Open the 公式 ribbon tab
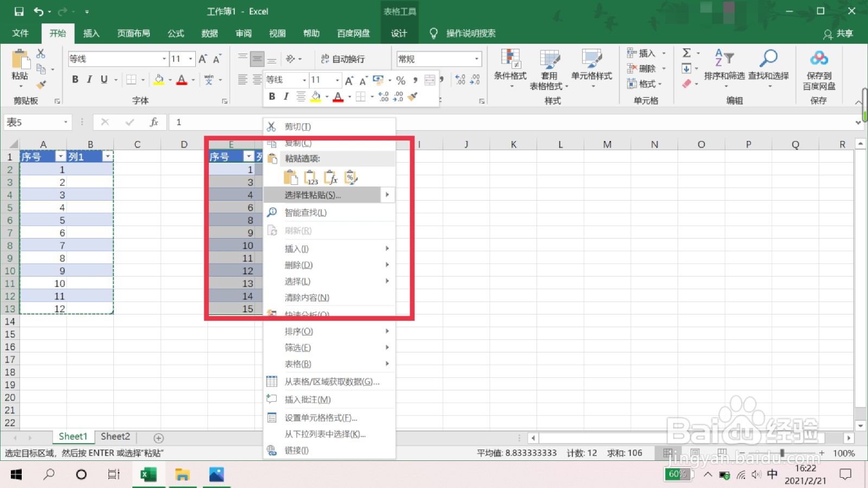 pos(176,33)
